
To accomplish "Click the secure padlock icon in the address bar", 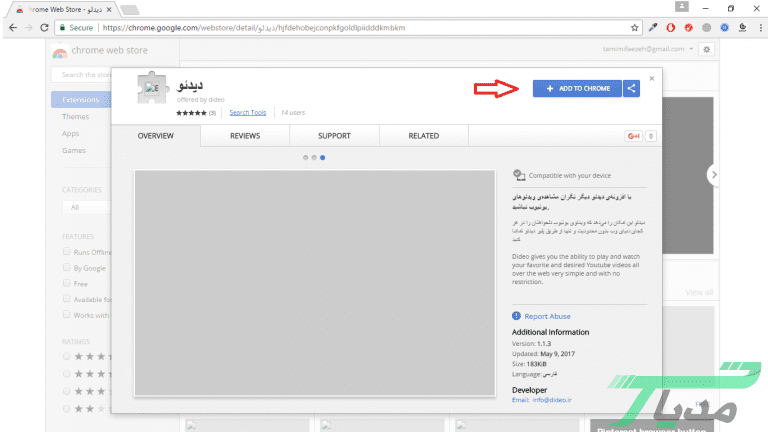I will click(x=62, y=28).
